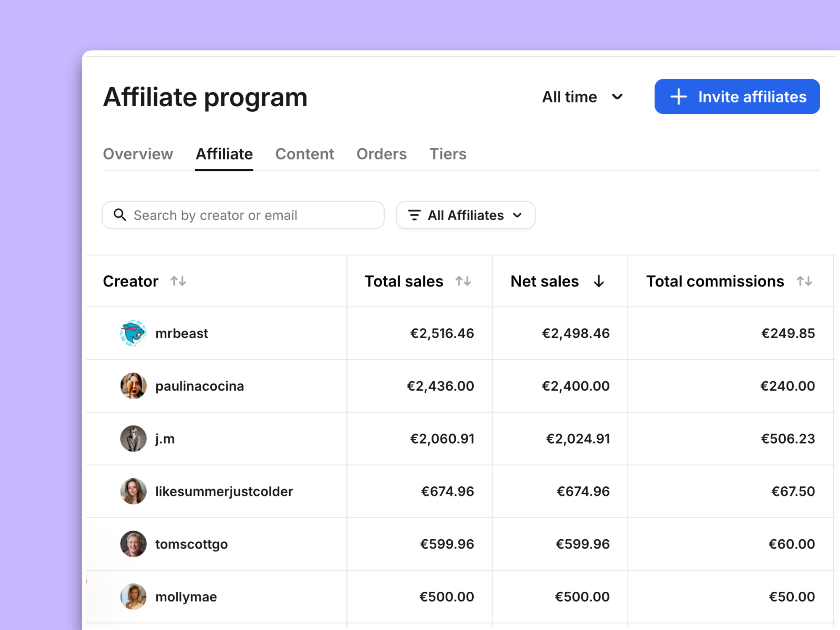Focus the Search by creator or email field
Viewport: 840px width, 630px height.
tap(243, 215)
